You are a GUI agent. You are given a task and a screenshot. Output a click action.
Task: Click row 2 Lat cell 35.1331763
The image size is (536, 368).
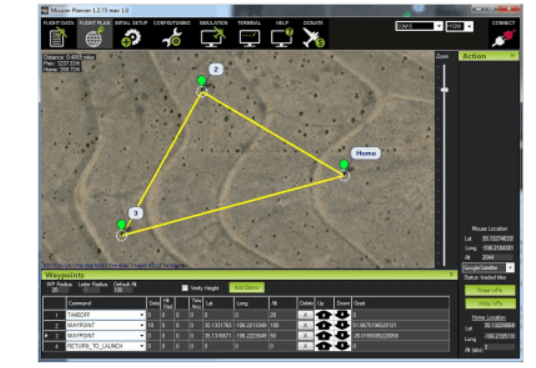pos(218,325)
